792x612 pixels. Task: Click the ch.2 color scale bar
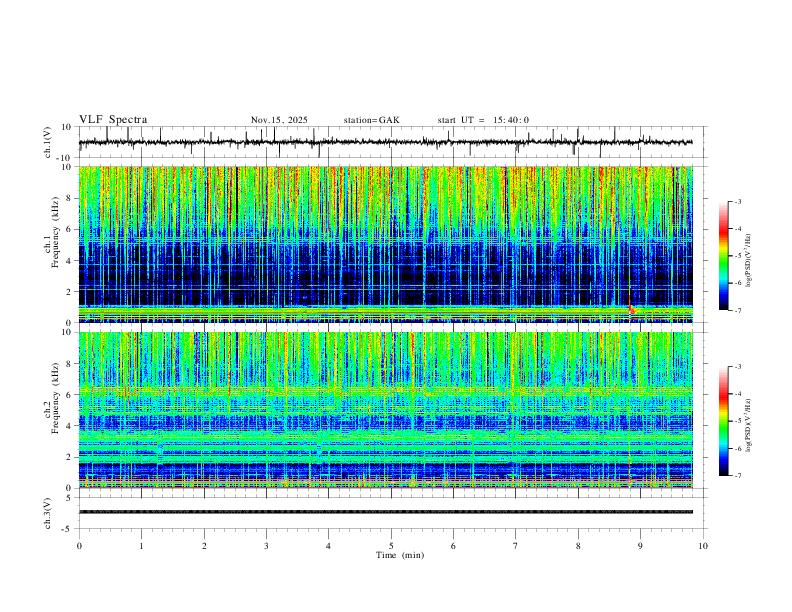(x=724, y=421)
